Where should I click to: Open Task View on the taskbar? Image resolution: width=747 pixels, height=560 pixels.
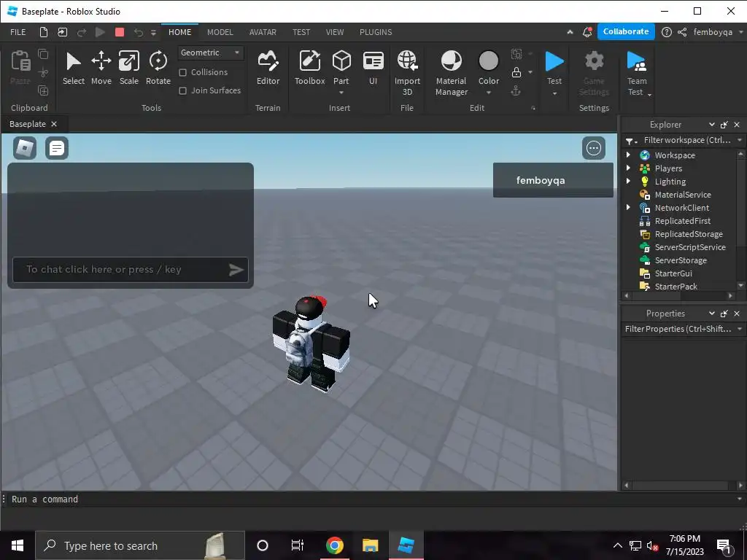point(298,545)
